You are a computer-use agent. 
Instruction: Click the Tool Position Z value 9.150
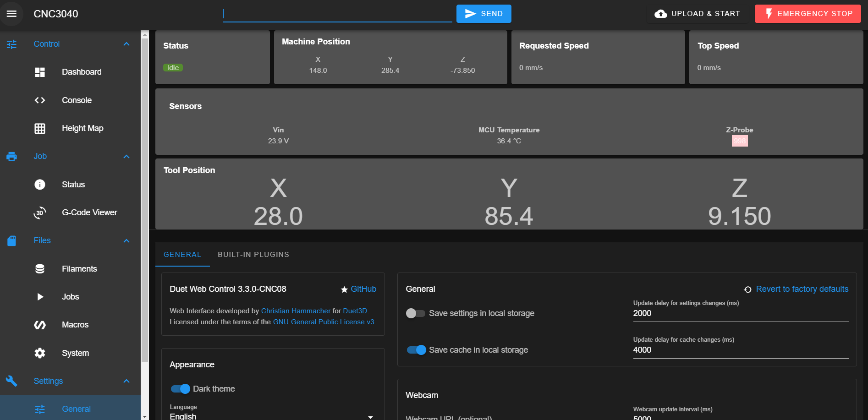[x=740, y=216]
